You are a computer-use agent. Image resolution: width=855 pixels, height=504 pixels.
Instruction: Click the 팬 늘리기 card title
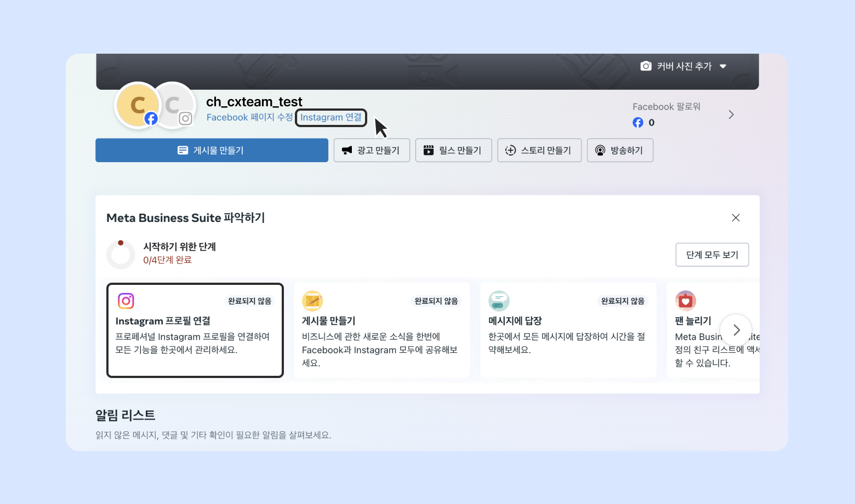pyautogui.click(x=693, y=321)
